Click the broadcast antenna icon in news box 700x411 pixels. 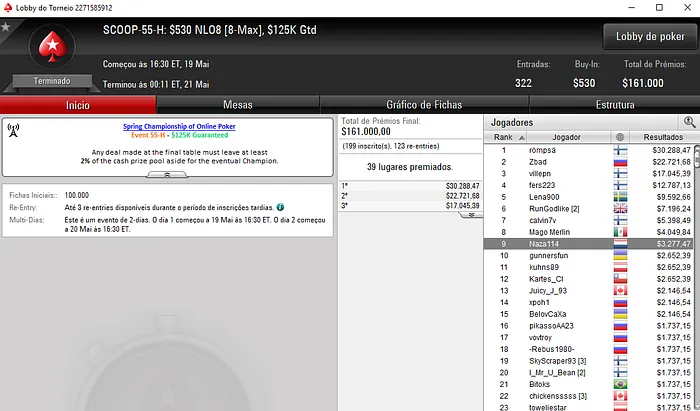coord(13,130)
